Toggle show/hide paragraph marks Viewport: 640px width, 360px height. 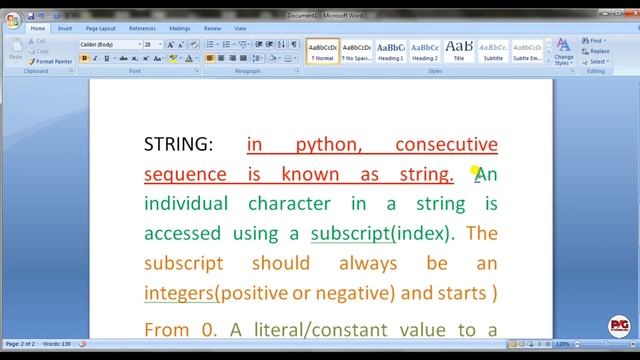pyautogui.click(x=294, y=44)
